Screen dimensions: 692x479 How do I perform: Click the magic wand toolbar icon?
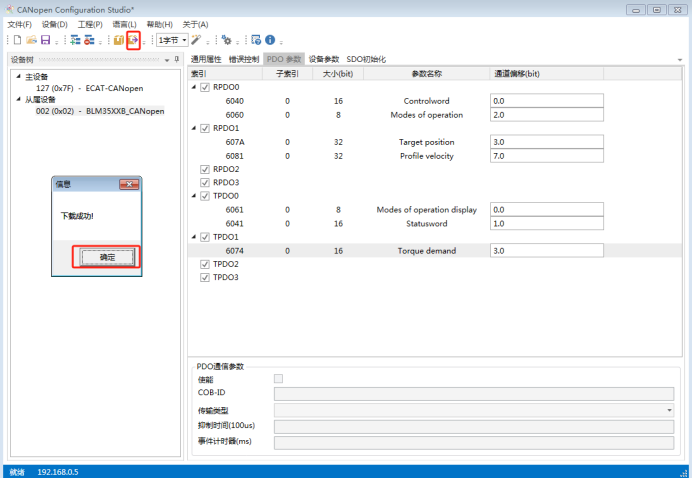(196, 40)
